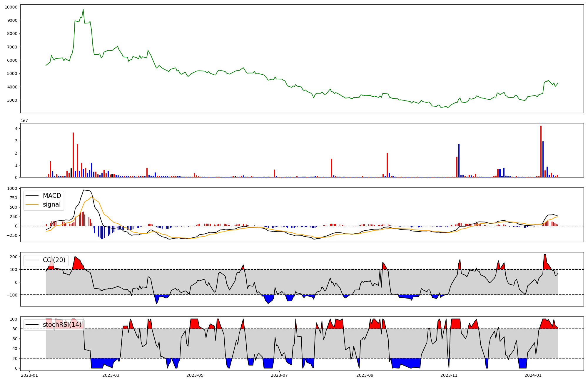
Task: Click the 9000 price axis label
Action: point(12,20)
